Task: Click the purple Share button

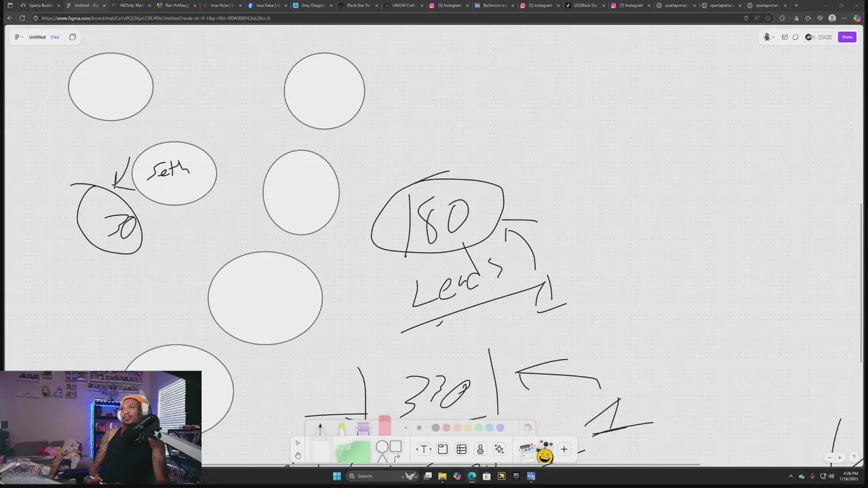Action: [847, 37]
